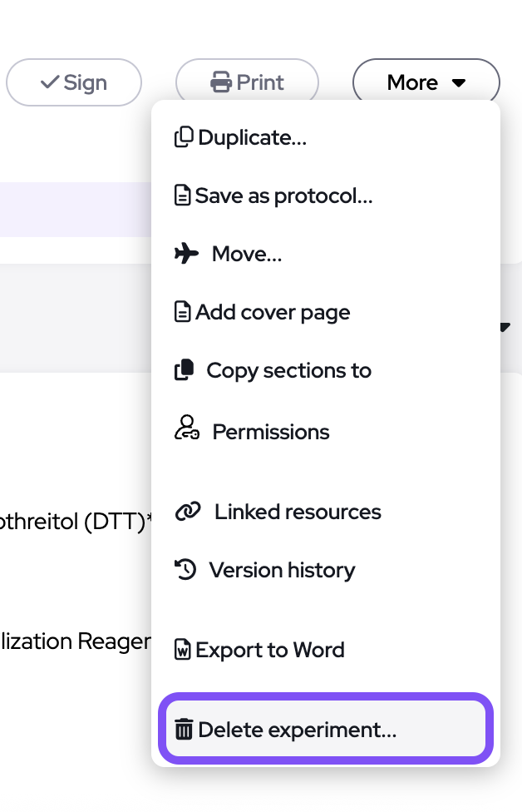Choose Save as protocol from menu

point(283,196)
